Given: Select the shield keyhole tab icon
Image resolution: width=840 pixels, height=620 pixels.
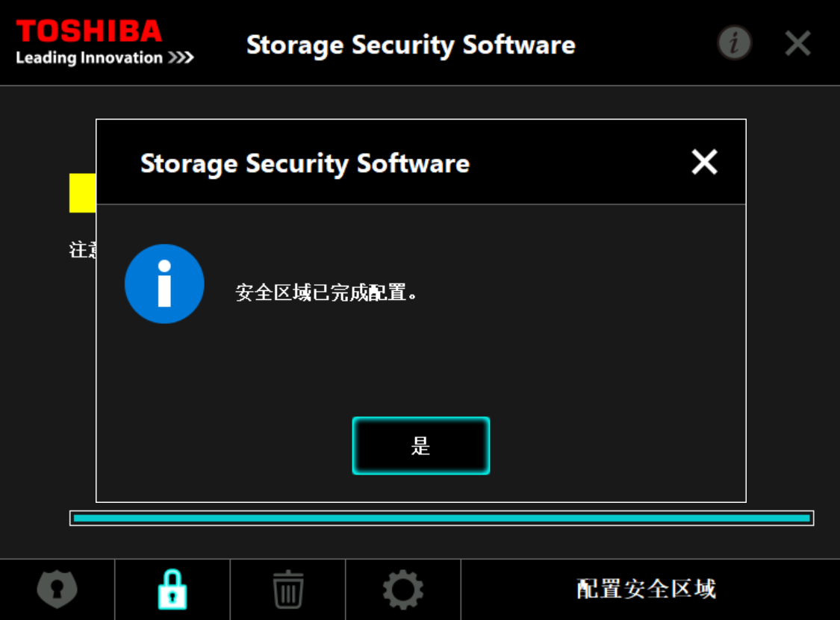Looking at the screenshot, I should point(57,589).
